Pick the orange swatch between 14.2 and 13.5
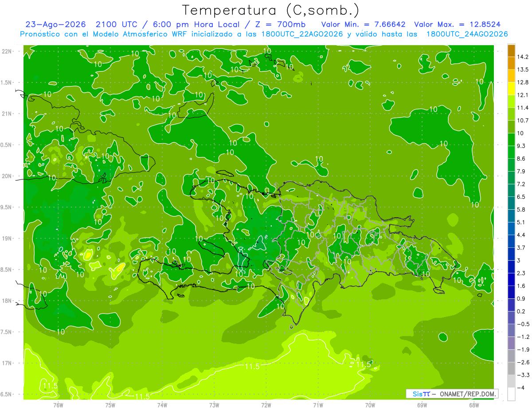 click(511, 63)
